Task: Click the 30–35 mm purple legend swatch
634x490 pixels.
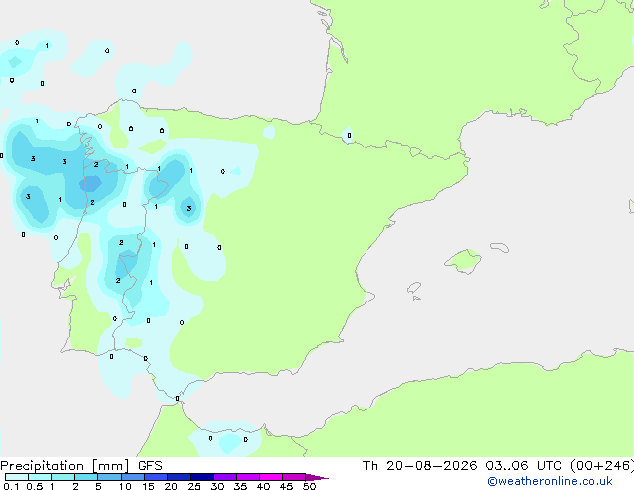Action: [x=225, y=477]
